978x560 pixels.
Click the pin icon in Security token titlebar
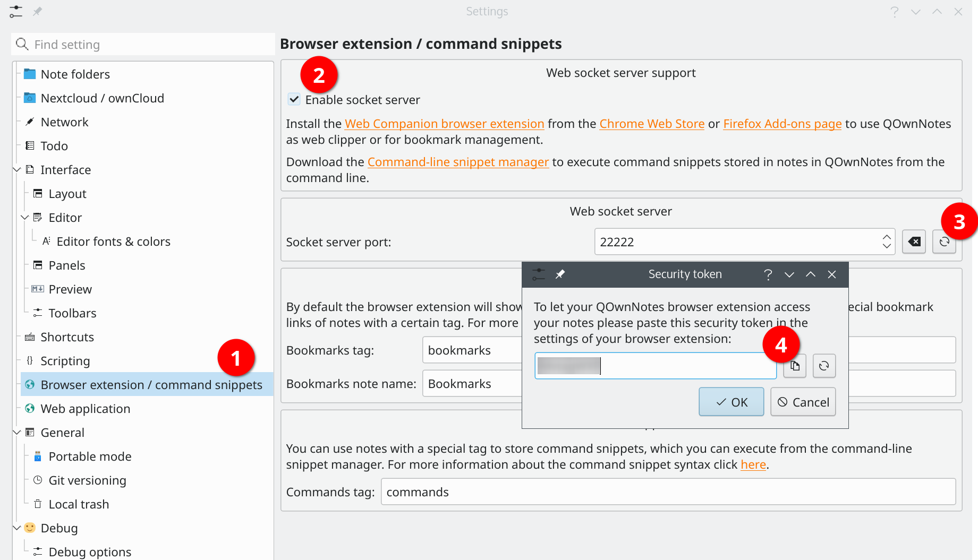[x=560, y=274]
